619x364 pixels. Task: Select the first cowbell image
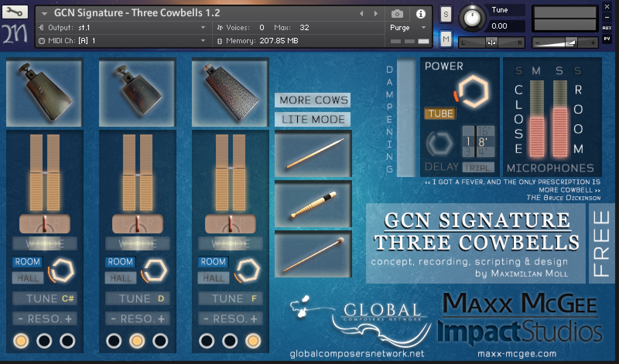pos(44,92)
